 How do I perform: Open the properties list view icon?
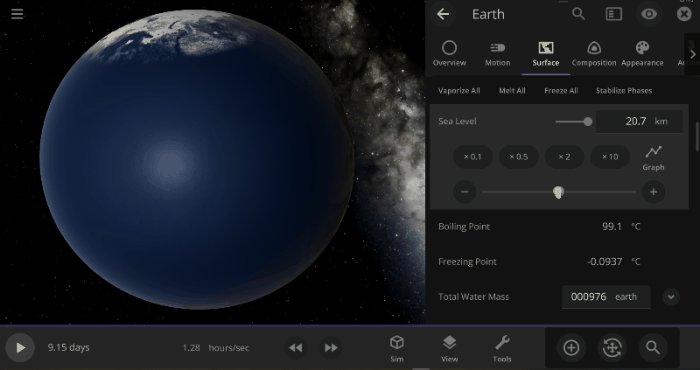(x=614, y=14)
